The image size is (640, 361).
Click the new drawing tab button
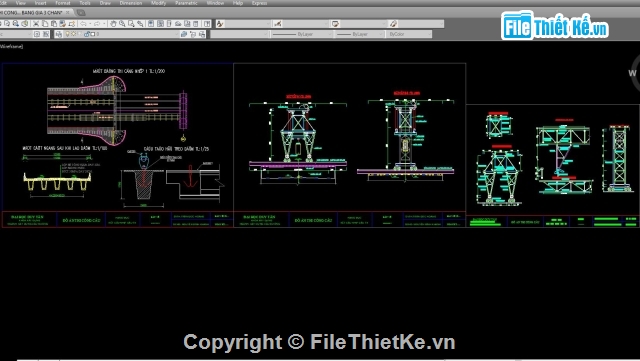81,13
